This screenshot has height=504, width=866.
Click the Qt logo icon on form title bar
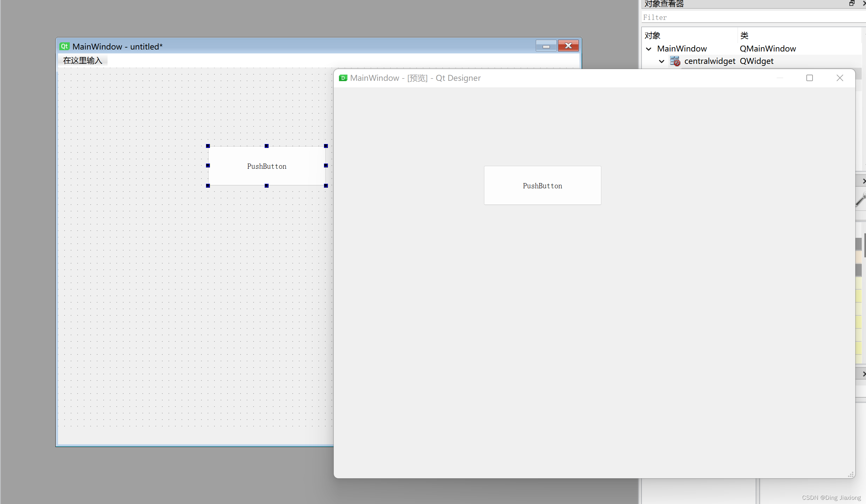[x=64, y=46]
